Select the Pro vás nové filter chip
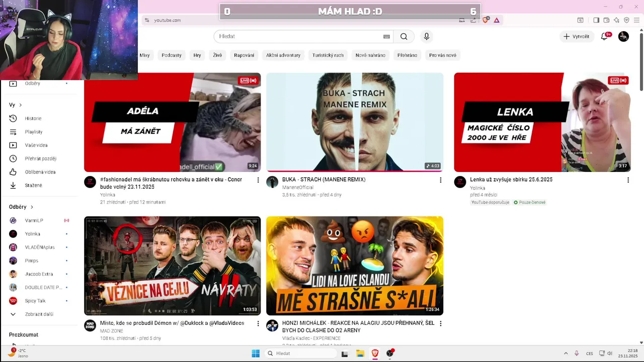Viewport: 644px width, 362px height. [443, 55]
